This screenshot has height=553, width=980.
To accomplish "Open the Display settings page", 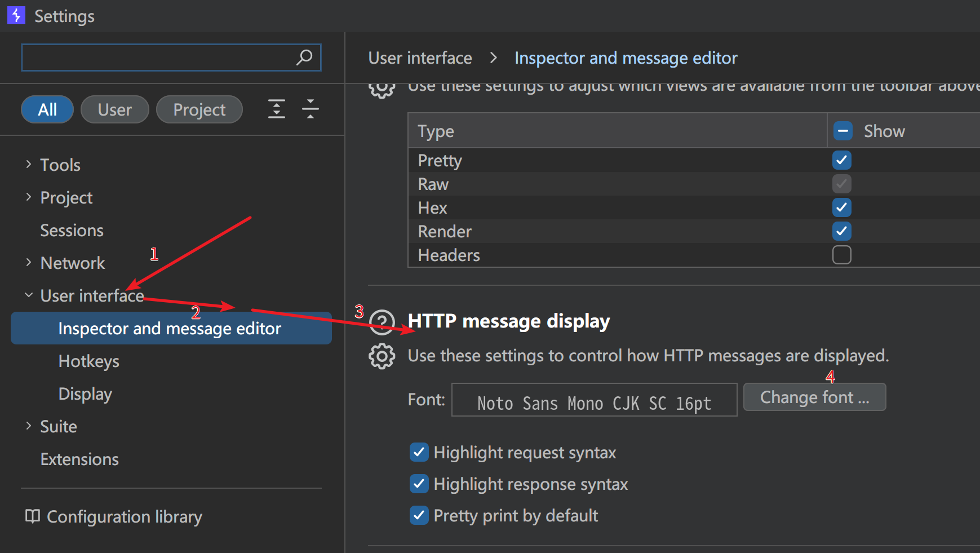I will (x=85, y=393).
